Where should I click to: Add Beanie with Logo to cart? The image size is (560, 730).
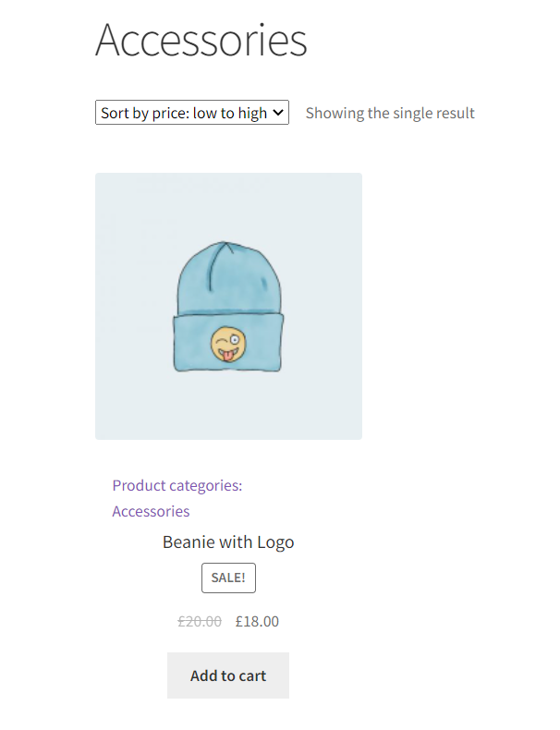[228, 675]
